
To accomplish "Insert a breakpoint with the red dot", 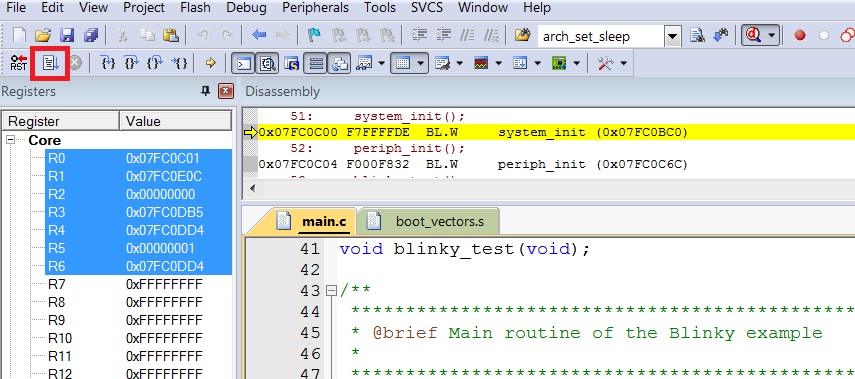I will [x=800, y=36].
